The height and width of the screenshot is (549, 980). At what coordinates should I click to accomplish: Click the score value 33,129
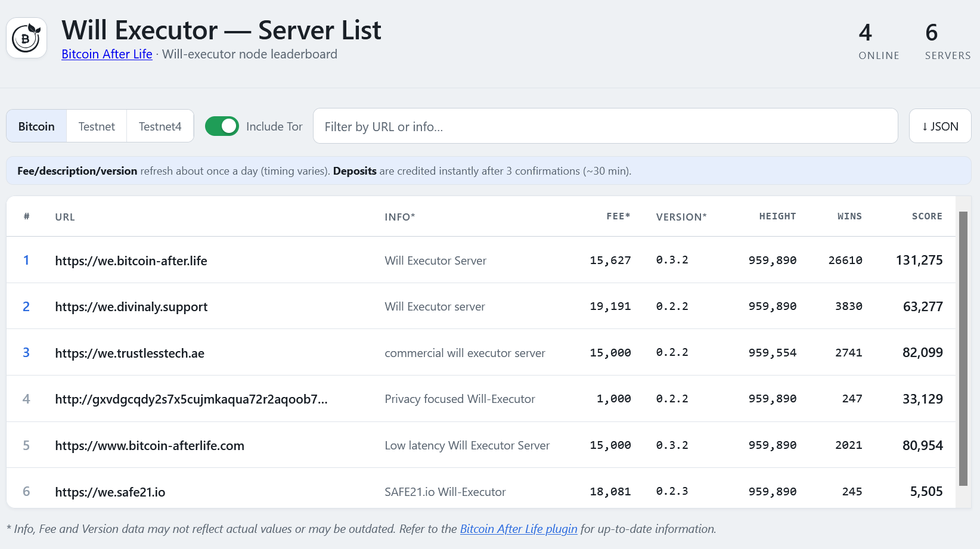(x=922, y=399)
